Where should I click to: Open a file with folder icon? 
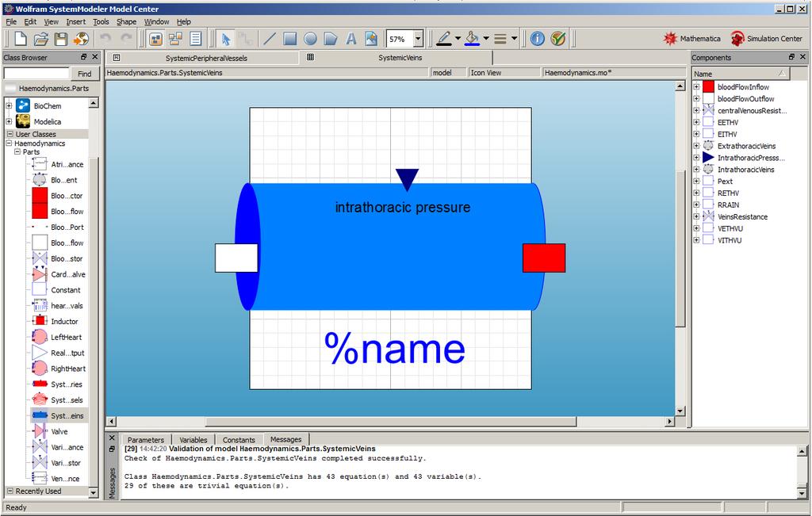pyautogui.click(x=41, y=39)
